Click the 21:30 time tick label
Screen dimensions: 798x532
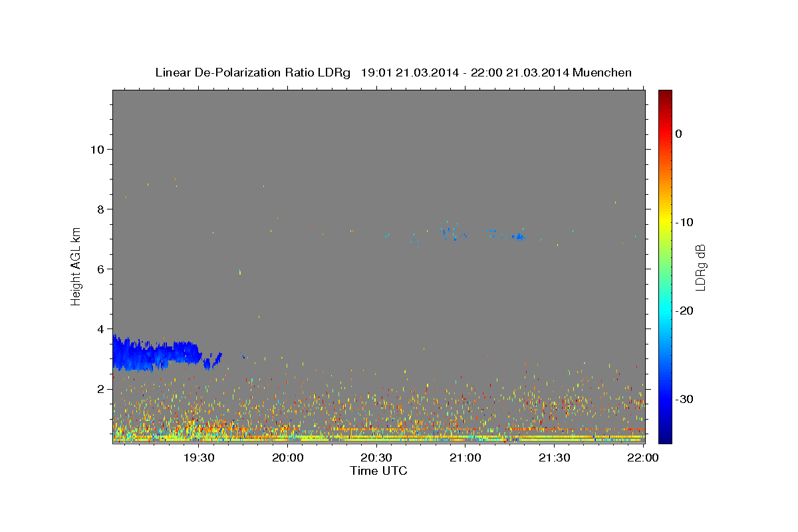point(554,458)
